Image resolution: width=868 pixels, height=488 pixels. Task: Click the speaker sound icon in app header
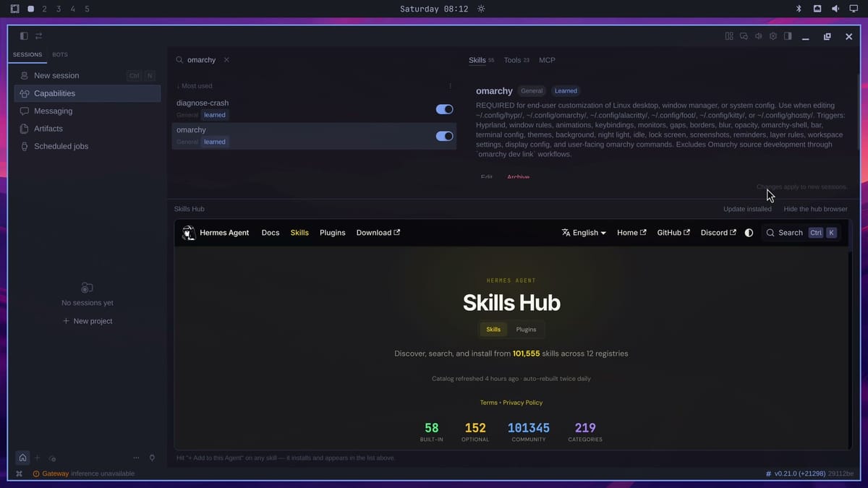pyautogui.click(x=759, y=36)
